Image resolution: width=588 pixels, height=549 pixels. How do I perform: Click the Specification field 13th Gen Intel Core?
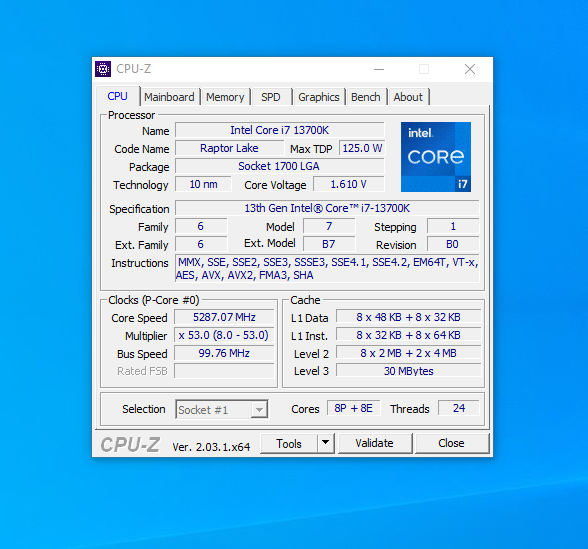click(x=327, y=208)
